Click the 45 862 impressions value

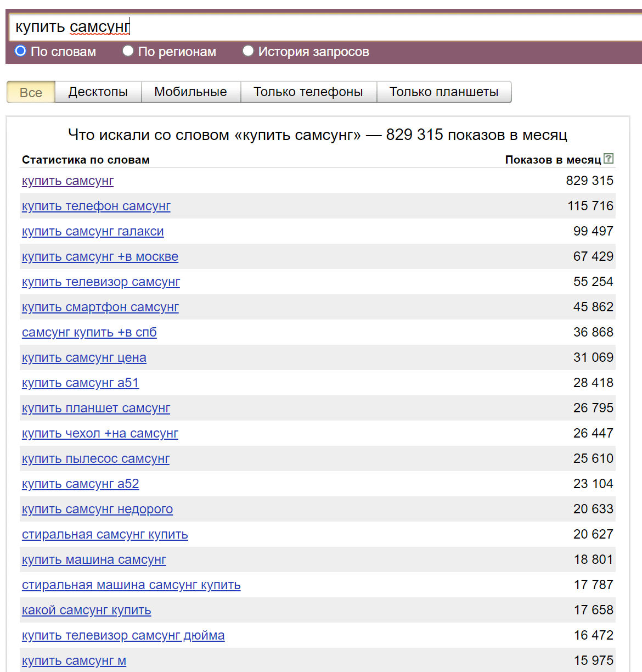click(x=593, y=307)
